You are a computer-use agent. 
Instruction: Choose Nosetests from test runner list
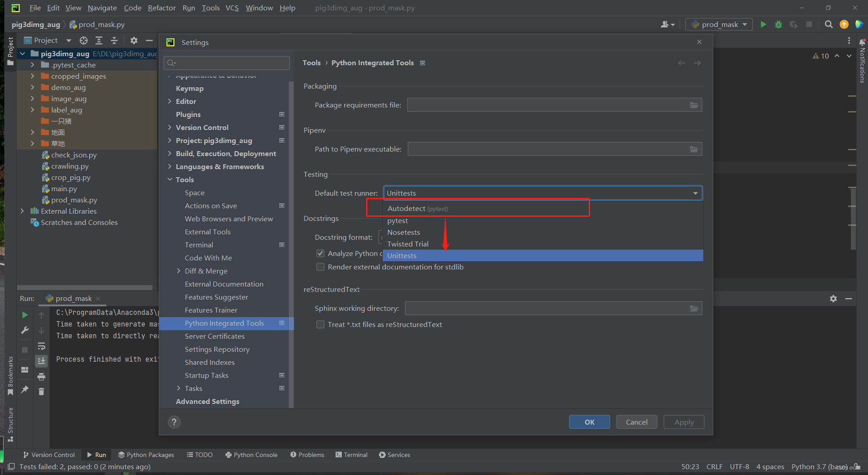click(543, 232)
